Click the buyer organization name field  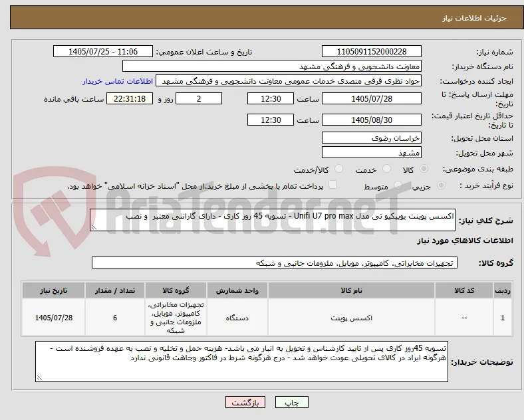(x=272, y=66)
